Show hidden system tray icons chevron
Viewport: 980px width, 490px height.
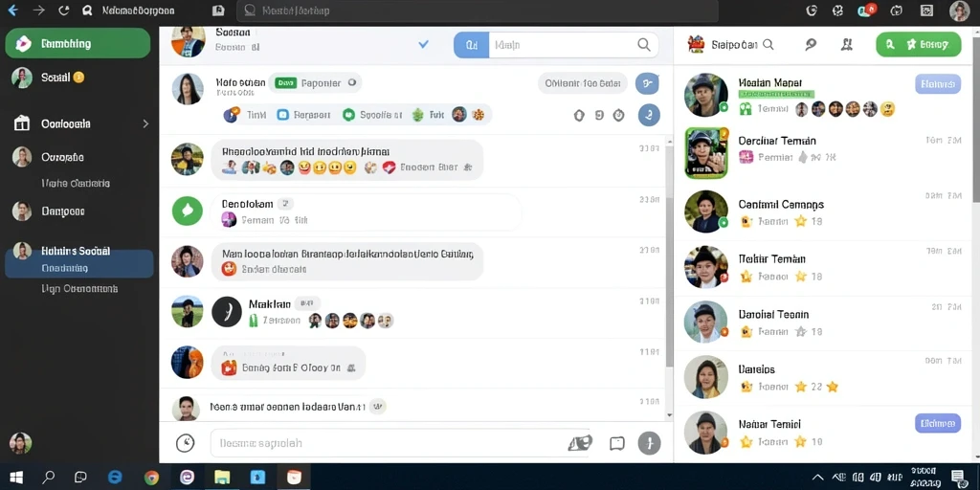(817, 478)
